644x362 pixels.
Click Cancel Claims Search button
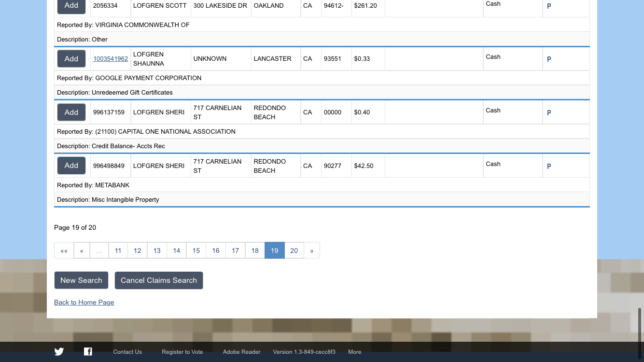[x=159, y=280]
